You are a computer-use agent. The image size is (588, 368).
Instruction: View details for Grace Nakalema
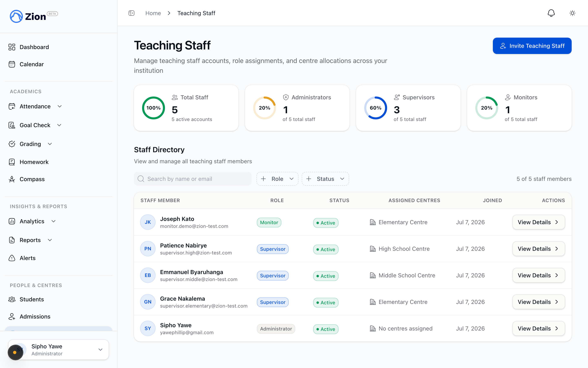[x=538, y=302]
